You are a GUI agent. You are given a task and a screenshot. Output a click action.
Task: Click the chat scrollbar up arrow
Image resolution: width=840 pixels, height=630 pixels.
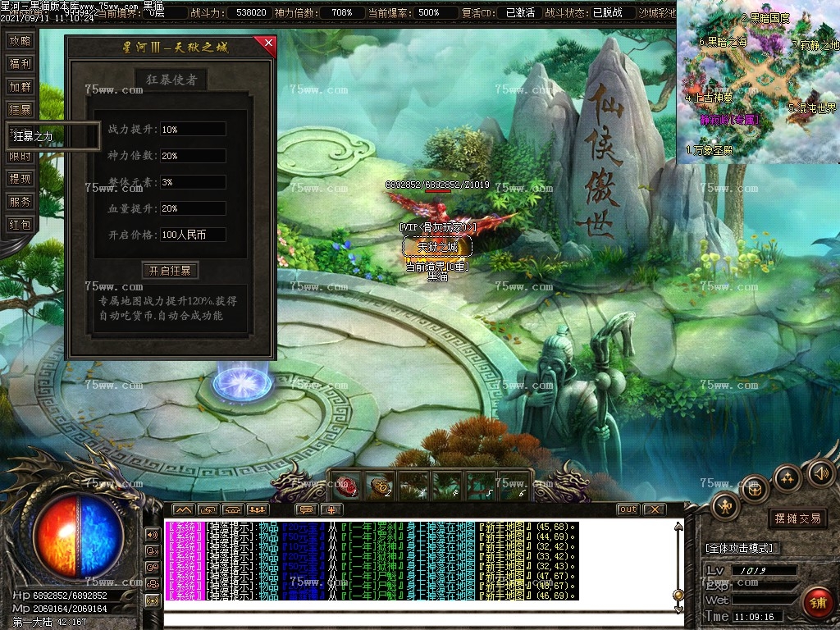click(678, 527)
